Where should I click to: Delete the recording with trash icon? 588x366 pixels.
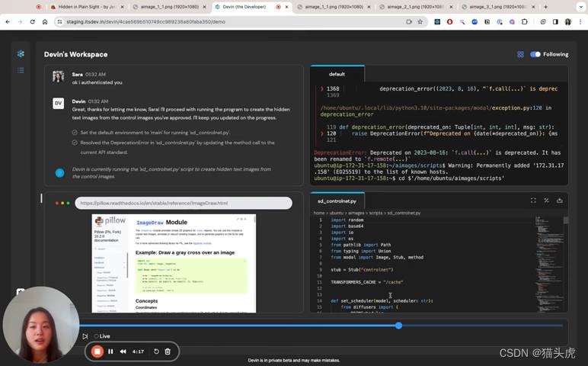pos(168,352)
